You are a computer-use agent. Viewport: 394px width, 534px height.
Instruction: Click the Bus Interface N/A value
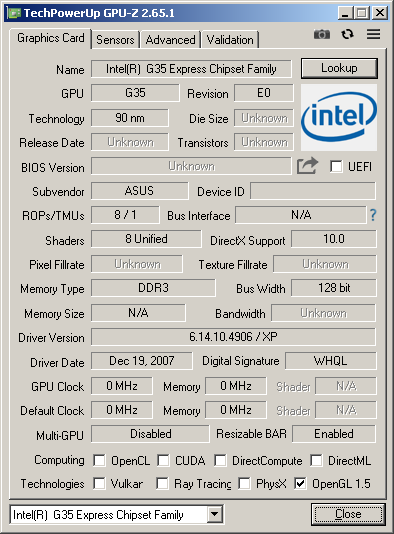[301, 215]
